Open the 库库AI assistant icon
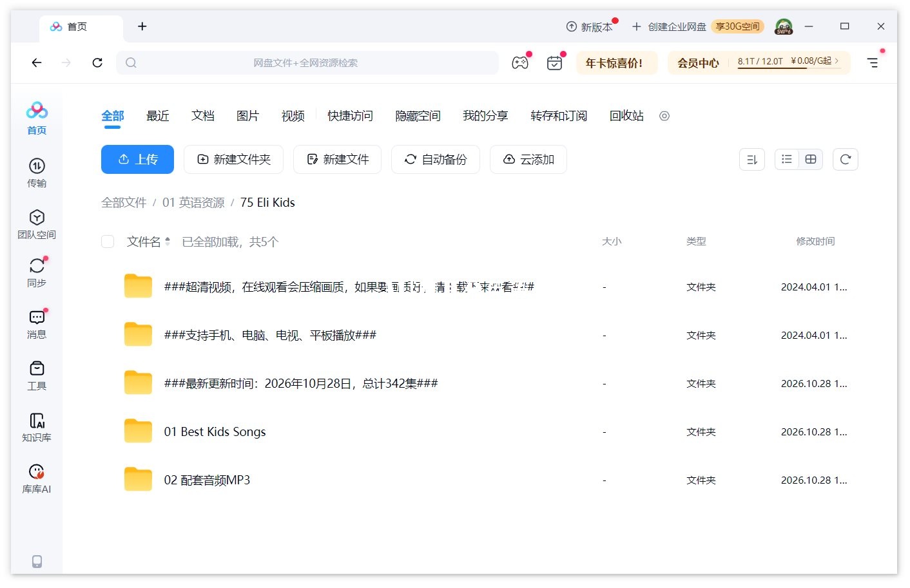This screenshot has width=910, height=588. point(37,479)
